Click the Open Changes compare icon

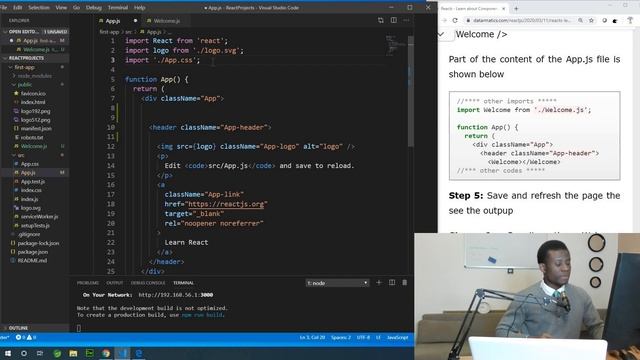(x=380, y=20)
